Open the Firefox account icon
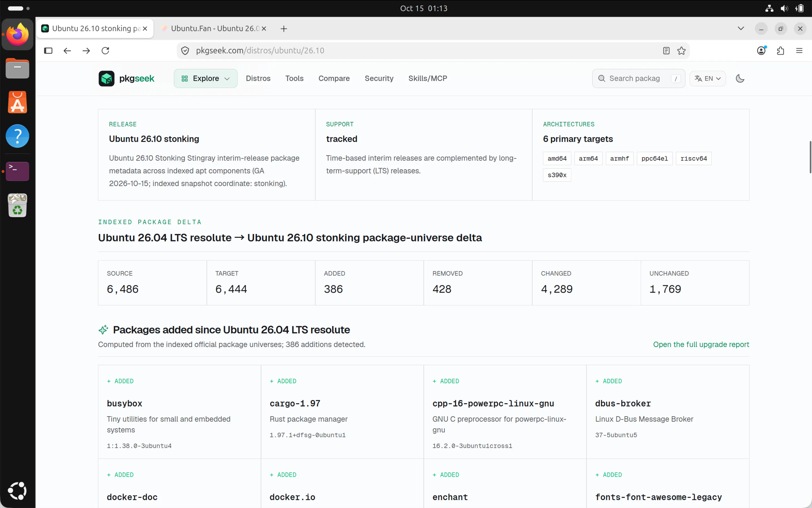This screenshot has width=812, height=508. pyautogui.click(x=761, y=51)
